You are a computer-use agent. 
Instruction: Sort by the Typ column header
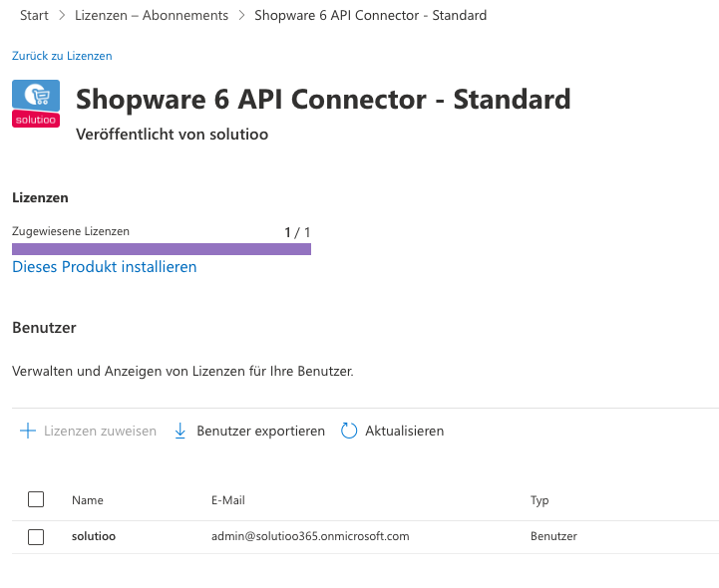[539, 500]
